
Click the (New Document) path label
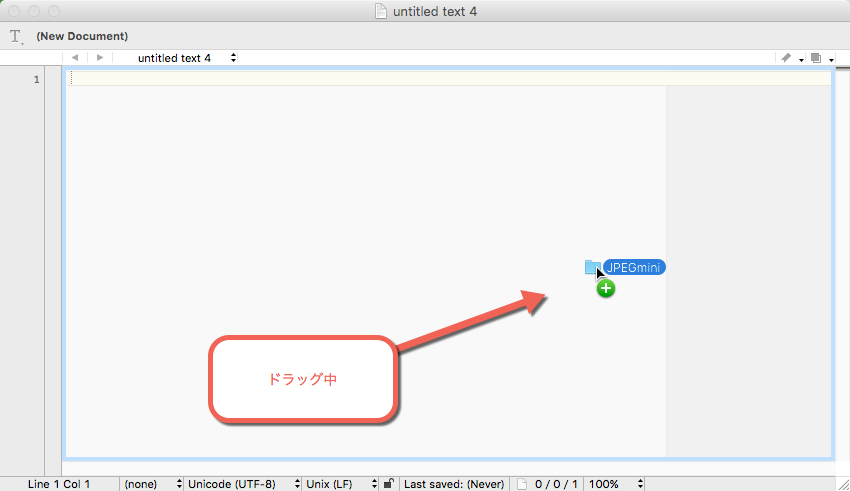[x=82, y=36]
